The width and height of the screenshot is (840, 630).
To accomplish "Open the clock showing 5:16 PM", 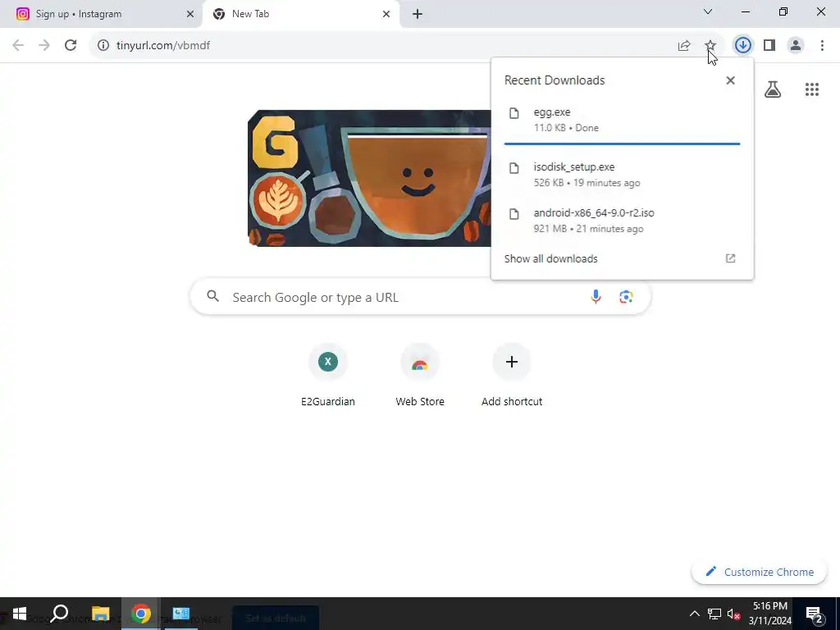I will point(769,614).
